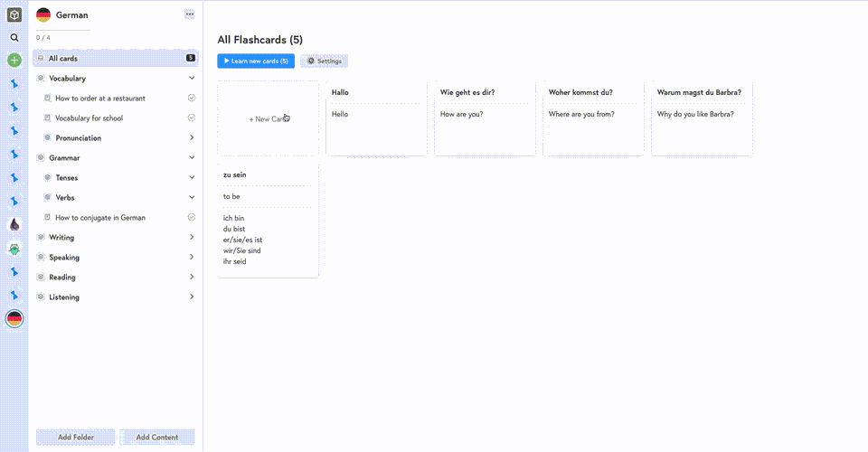Click the Tenses folder icon
Viewport: 868px width, 452px height.
click(47, 177)
